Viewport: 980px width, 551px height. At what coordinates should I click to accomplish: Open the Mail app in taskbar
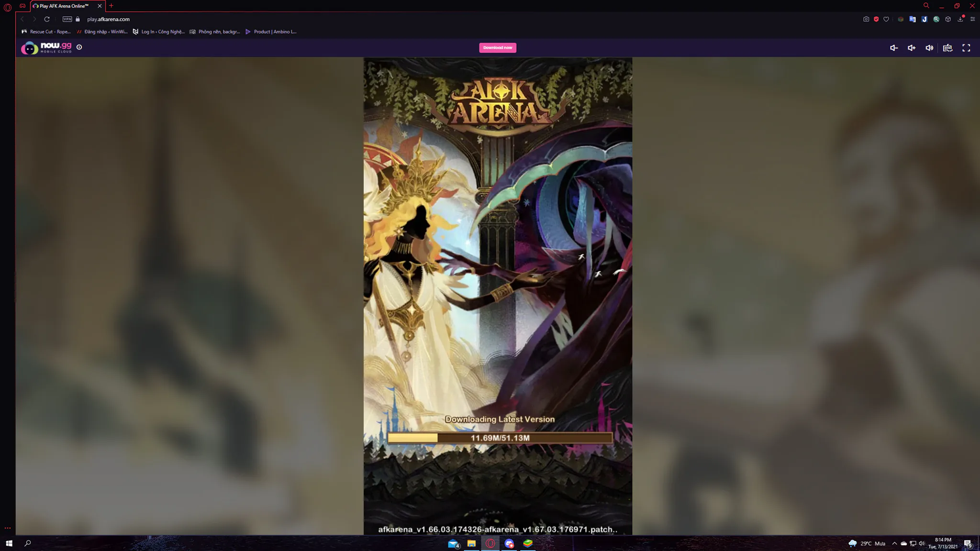pyautogui.click(x=454, y=543)
